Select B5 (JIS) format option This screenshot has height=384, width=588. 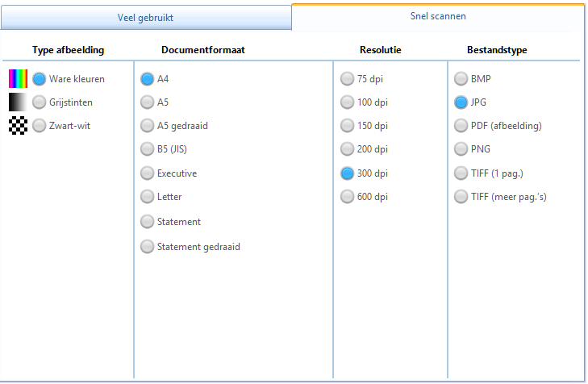[x=147, y=149]
